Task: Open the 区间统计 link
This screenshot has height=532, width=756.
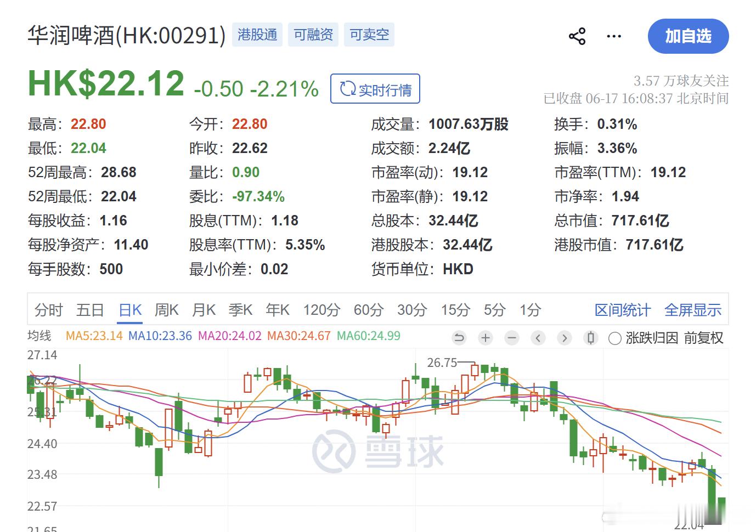Action: point(622,310)
